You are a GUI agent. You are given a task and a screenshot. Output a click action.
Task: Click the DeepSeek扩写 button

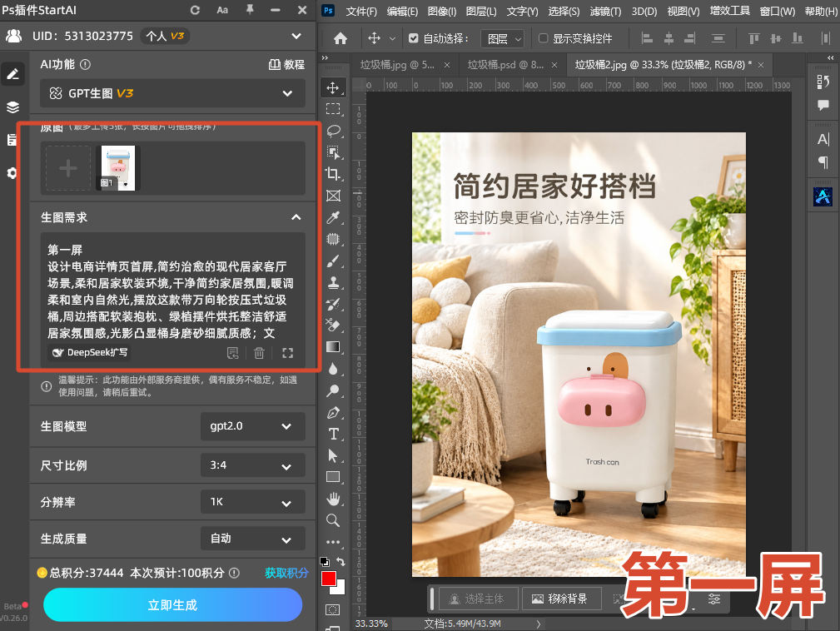[89, 352]
